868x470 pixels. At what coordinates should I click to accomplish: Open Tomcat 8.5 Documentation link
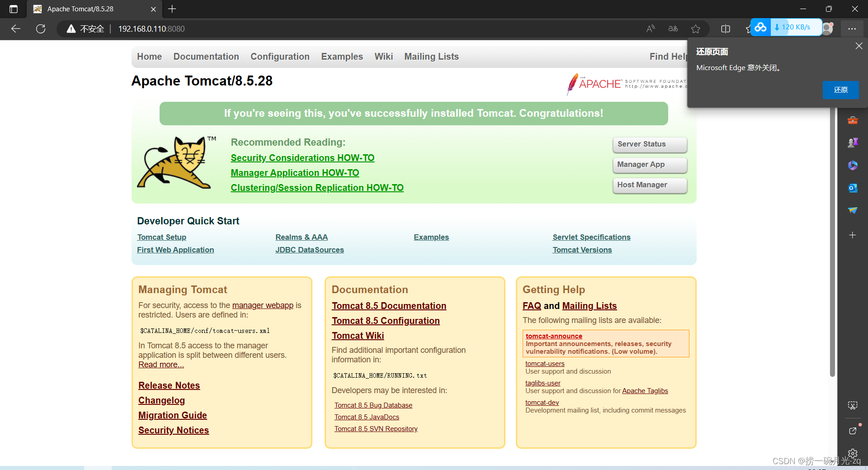pos(389,306)
